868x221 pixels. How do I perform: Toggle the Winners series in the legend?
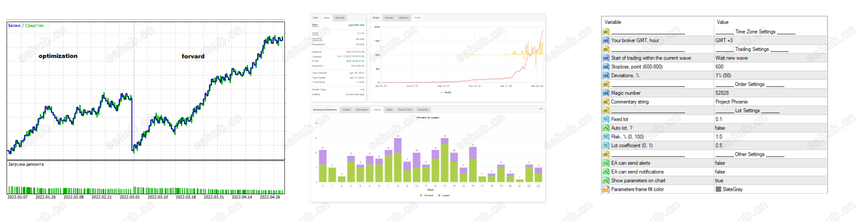tap(426, 195)
